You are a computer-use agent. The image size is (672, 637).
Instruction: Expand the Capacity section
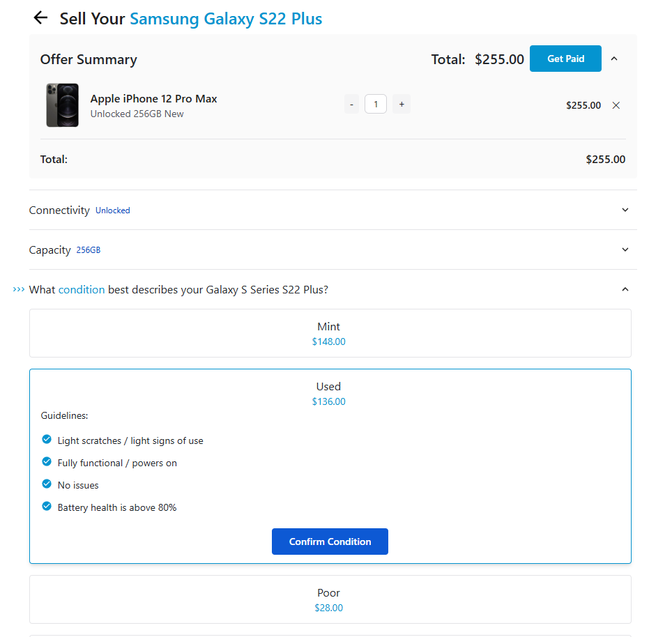click(x=625, y=250)
